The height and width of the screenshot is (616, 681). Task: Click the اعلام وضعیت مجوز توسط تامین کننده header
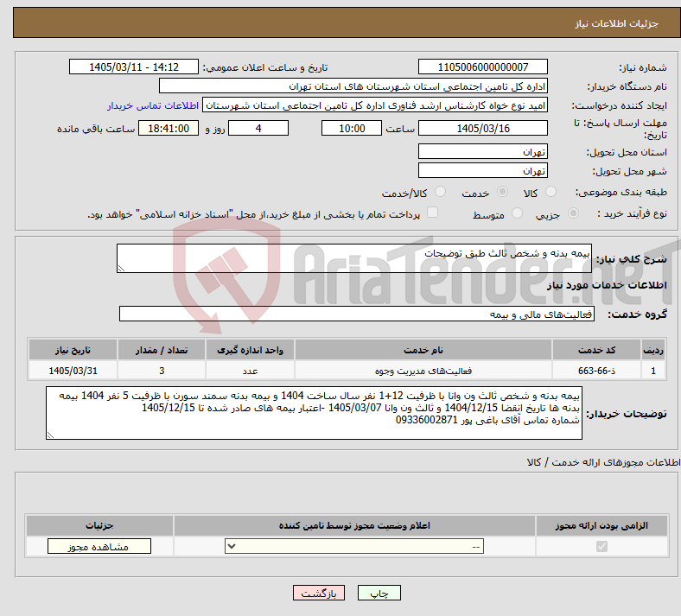pyautogui.click(x=354, y=525)
